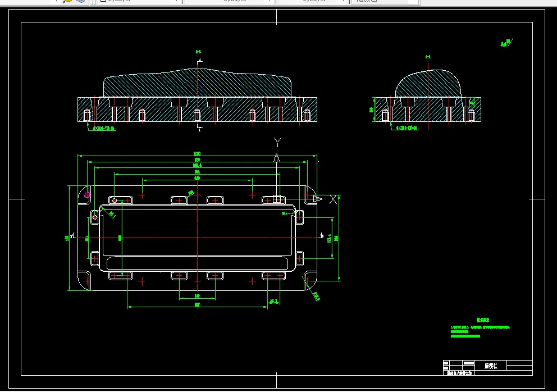The height and width of the screenshot is (392, 557).
Task: Click the 后模仁 title block text
Action: pyautogui.click(x=491, y=366)
